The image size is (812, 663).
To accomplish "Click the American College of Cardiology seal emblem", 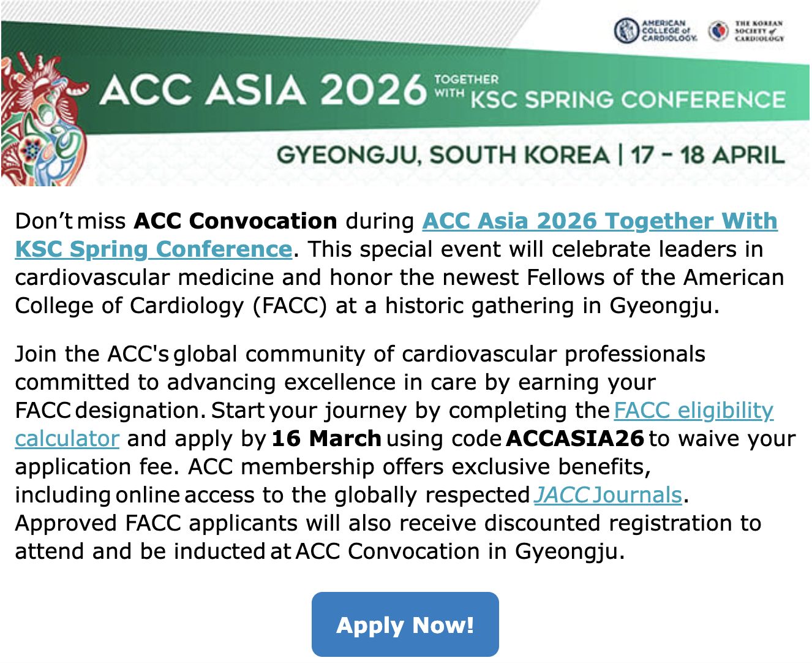I will 626,31.
